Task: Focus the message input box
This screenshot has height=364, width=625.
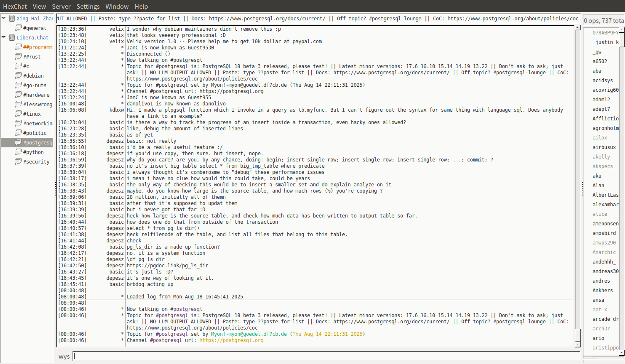Action: click(327, 356)
